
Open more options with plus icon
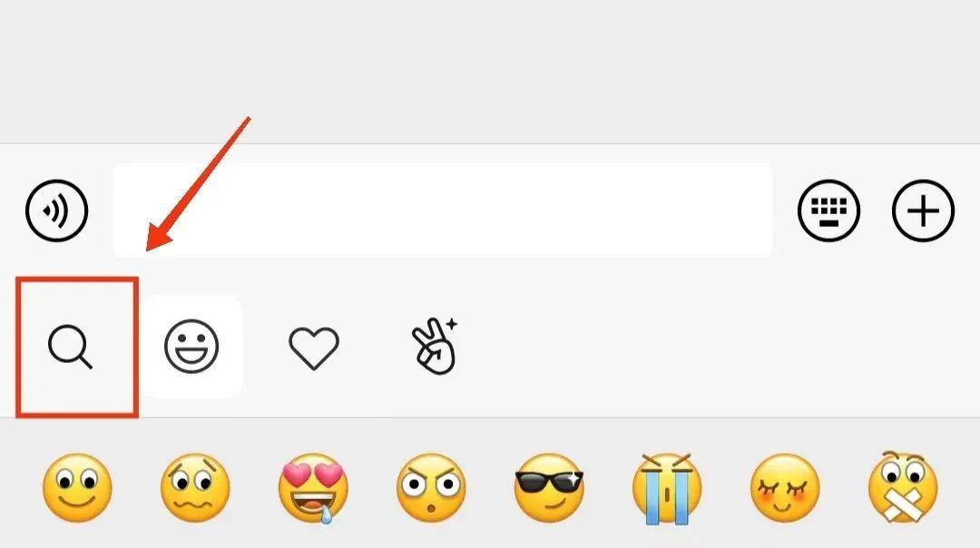[923, 210]
